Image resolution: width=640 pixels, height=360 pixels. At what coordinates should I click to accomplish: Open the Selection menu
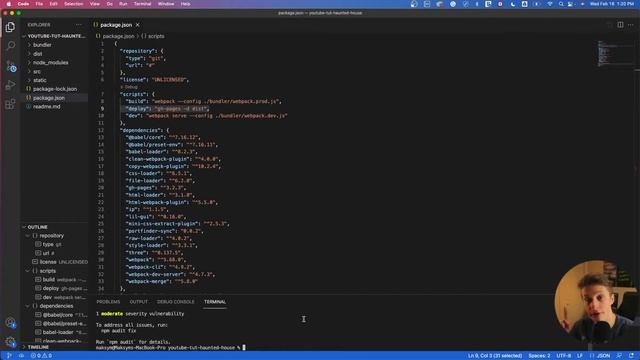(73, 4)
